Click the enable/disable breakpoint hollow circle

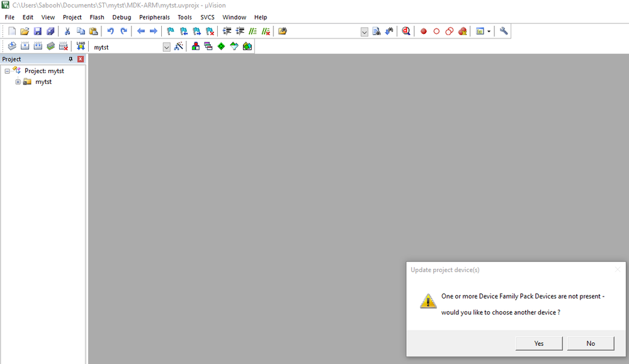[x=436, y=31]
